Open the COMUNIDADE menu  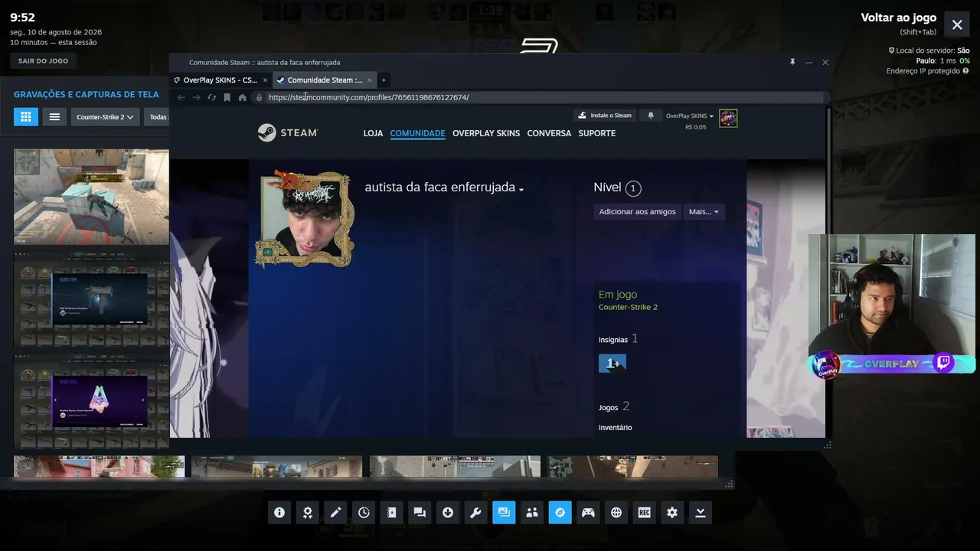(417, 133)
